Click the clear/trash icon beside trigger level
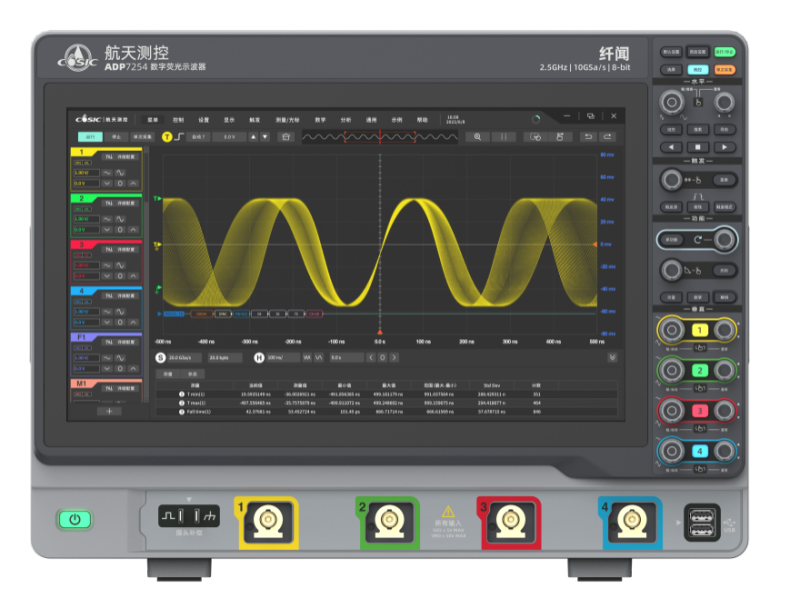 286,137
